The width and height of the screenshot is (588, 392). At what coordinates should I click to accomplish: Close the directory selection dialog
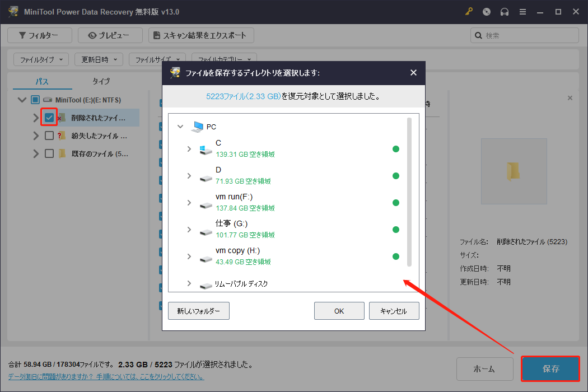pos(413,72)
